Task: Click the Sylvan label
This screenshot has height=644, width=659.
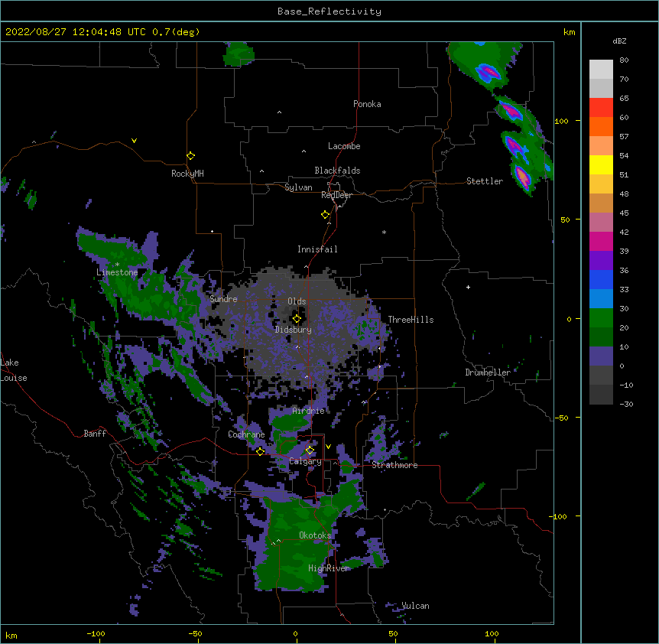Action: pos(298,187)
